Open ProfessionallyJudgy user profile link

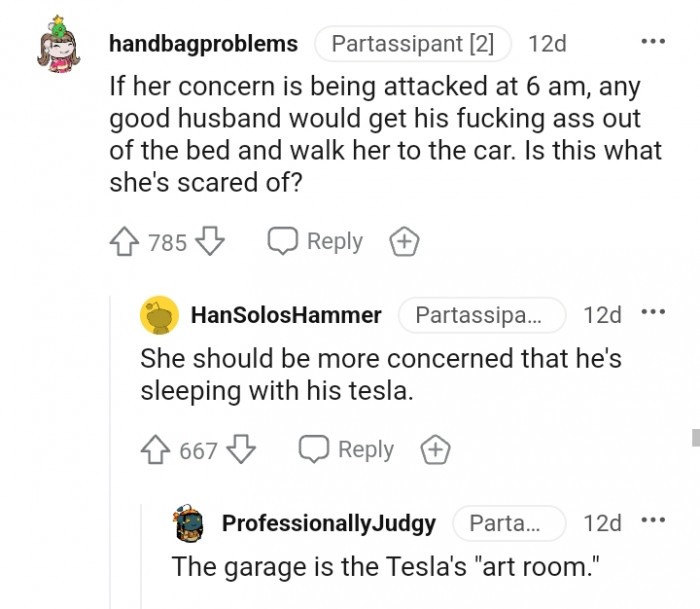(328, 523)
